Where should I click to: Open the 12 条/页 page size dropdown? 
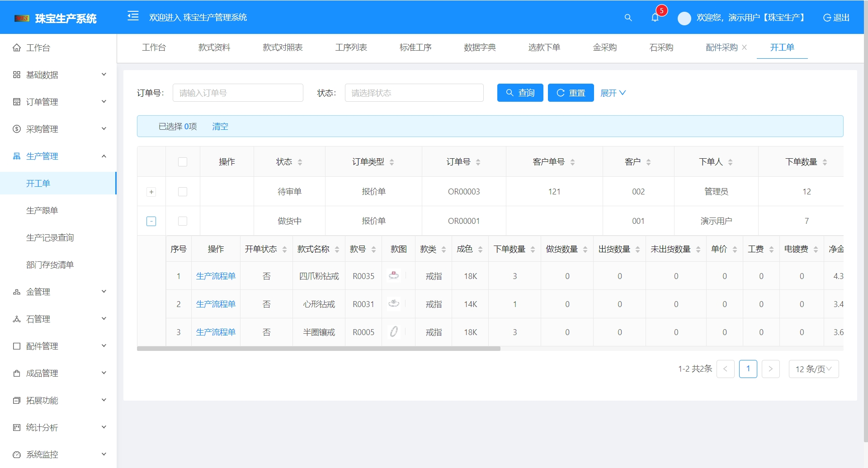point(813,369)
